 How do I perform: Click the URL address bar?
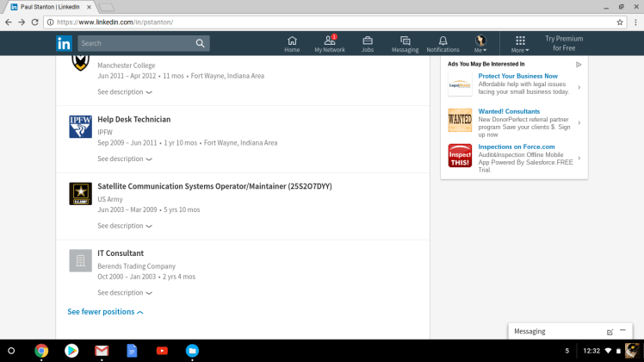click(x=335, y=22)
